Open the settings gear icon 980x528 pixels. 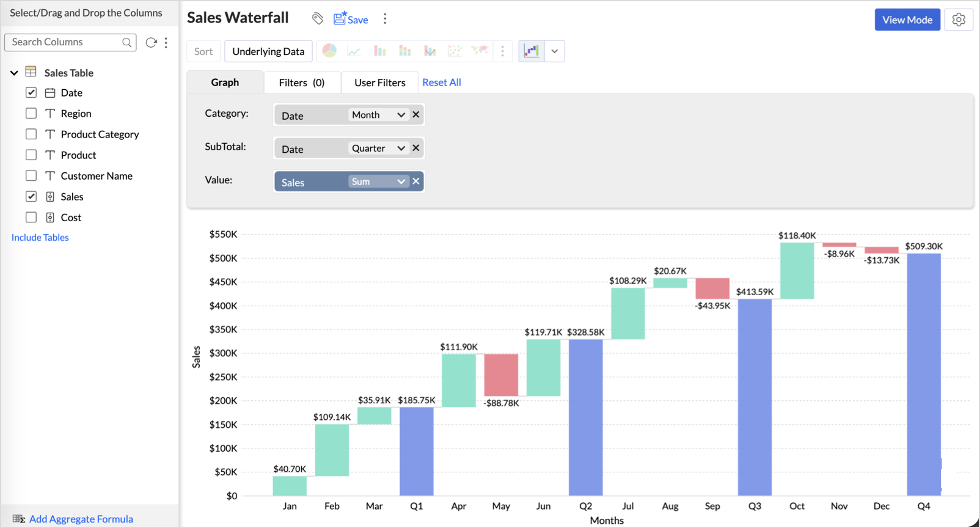(959, 20)
